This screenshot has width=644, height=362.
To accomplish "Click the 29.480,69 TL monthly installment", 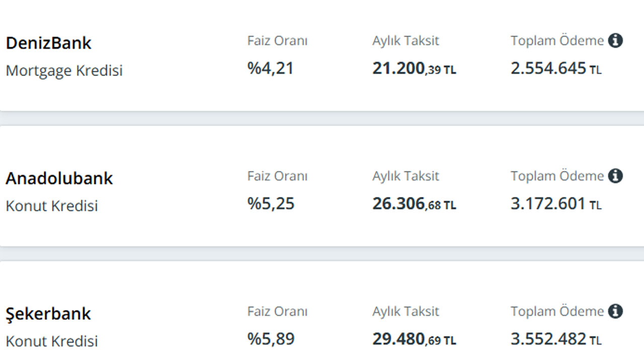I will (414, 339).
